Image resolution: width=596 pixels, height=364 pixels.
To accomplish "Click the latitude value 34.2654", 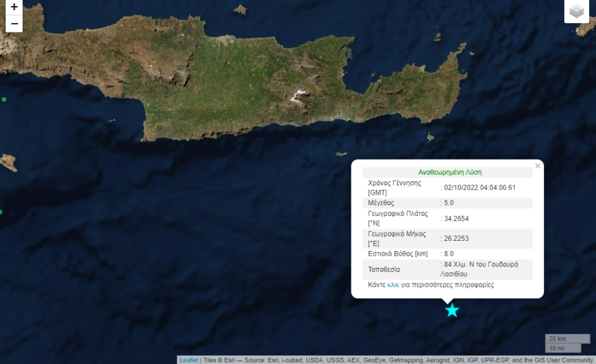I will tap(456, 219).
